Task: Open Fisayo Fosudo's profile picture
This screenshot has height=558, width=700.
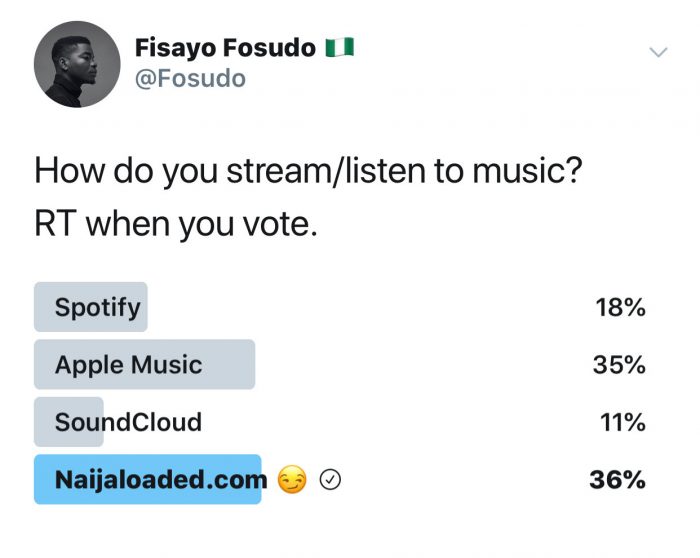Action: tap(77, 64)
